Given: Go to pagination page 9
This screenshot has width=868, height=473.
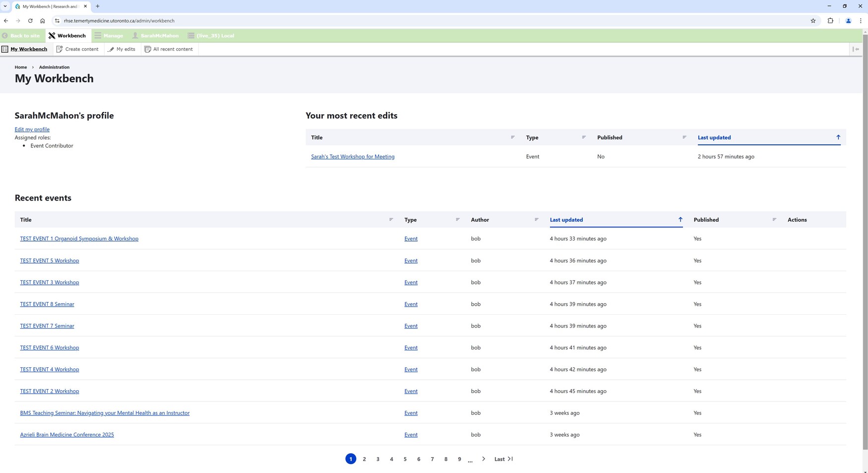Looking at the screenshot, I should click(x=459, y=459).
